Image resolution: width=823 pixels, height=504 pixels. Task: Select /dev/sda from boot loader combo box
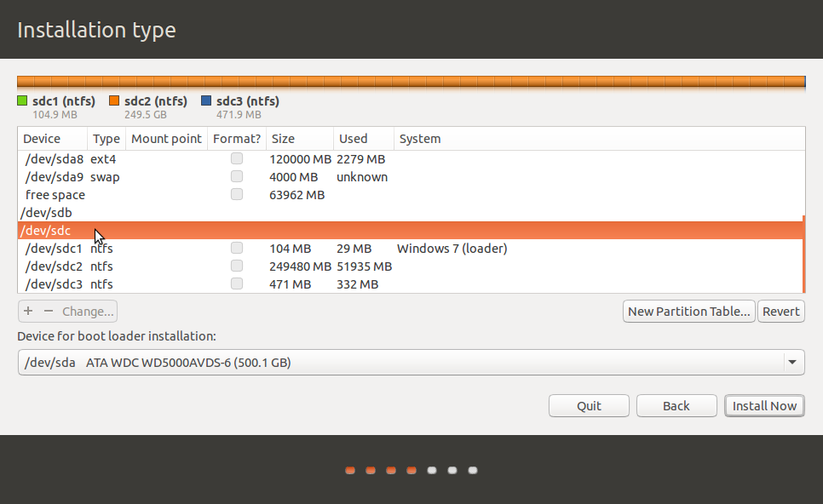[409, 362]
